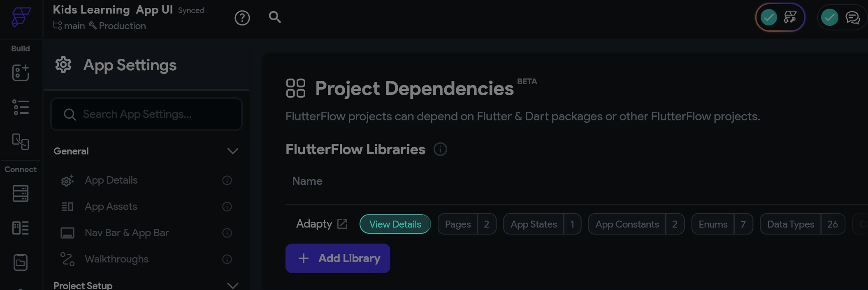Click the Add Library button

tap(338, 258)
